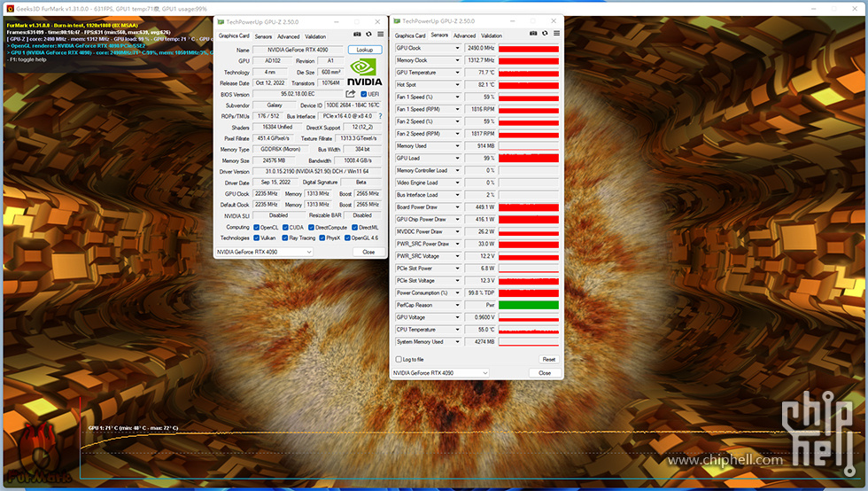Click the NVIDIA logo in GPU-Z
The height and width of the screenshot is (491, 868).
click(x=364, y=73)
